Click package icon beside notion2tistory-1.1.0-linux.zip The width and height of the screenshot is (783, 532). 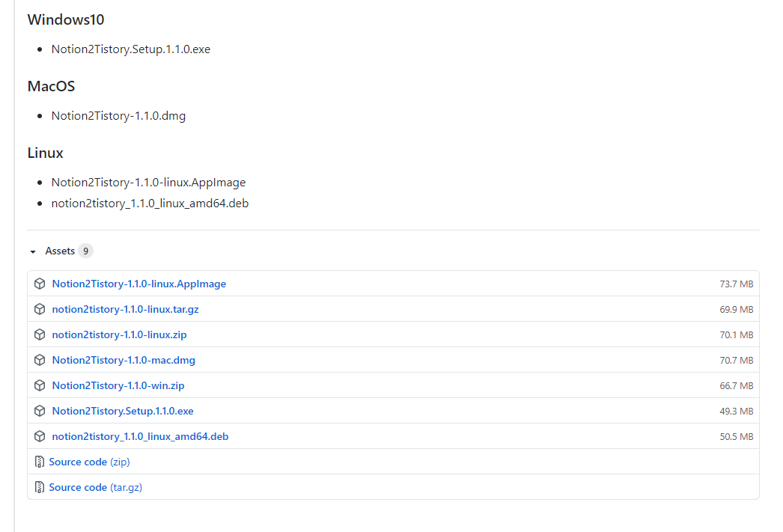tap(40, 335)
